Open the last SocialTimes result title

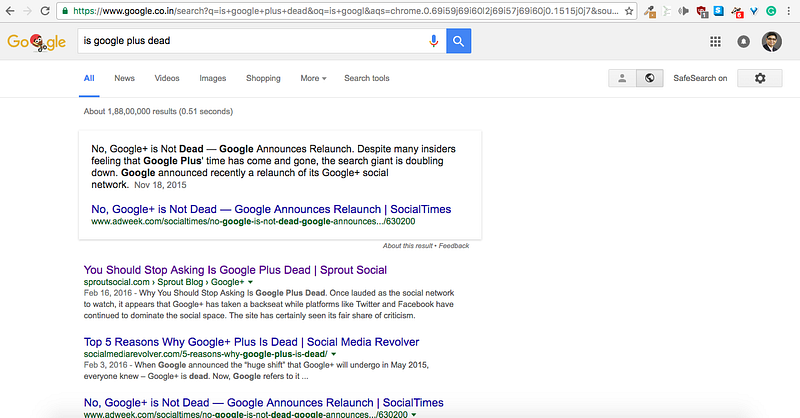[264, 403]
